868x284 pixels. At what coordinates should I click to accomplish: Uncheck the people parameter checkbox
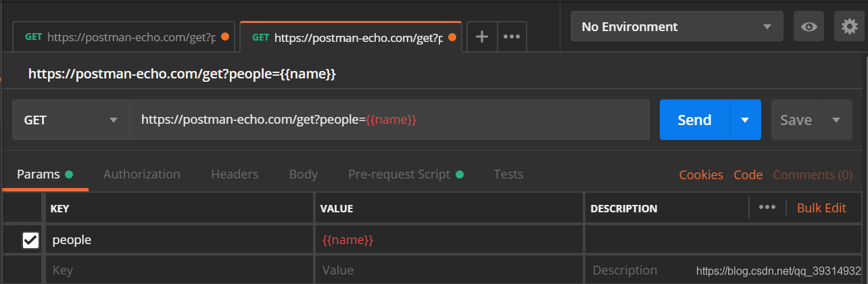(30, 240)
